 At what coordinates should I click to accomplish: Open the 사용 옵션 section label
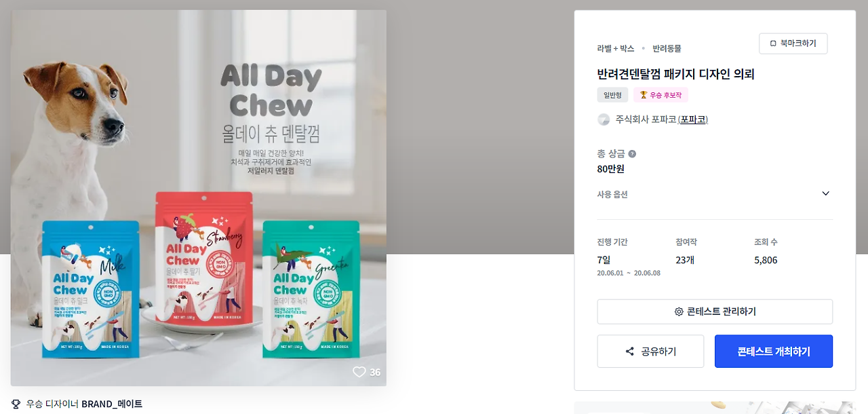click(612, 194)
